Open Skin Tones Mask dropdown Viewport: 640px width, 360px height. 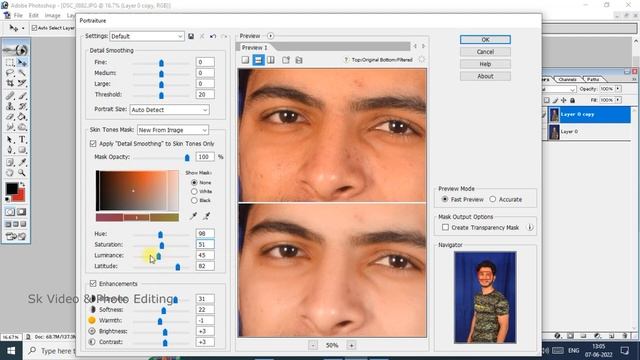(173, 130)
